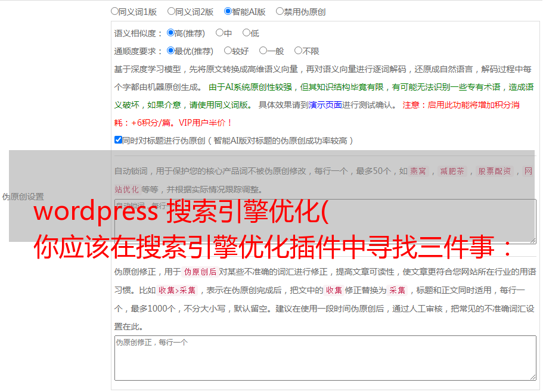543x392 pixels.
Task: Set 语义相似度 to 高(推荐)
Action: coord(170,33)
